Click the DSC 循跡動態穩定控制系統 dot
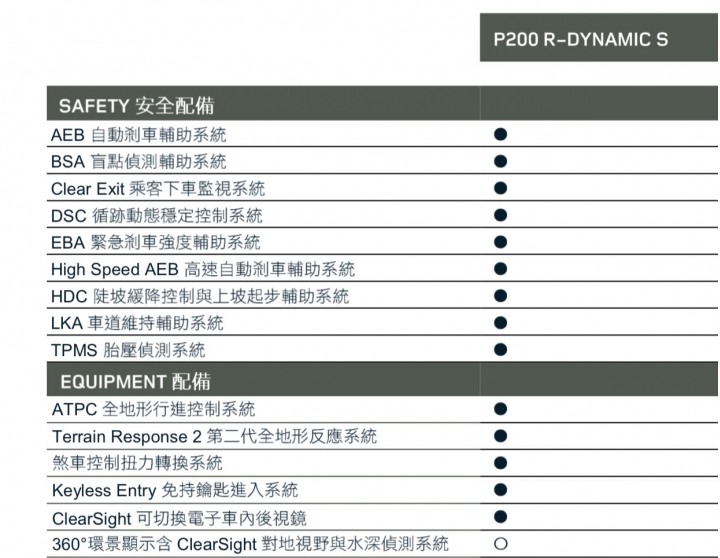Screen dimensions: 720x558 (x=501, y=215)
